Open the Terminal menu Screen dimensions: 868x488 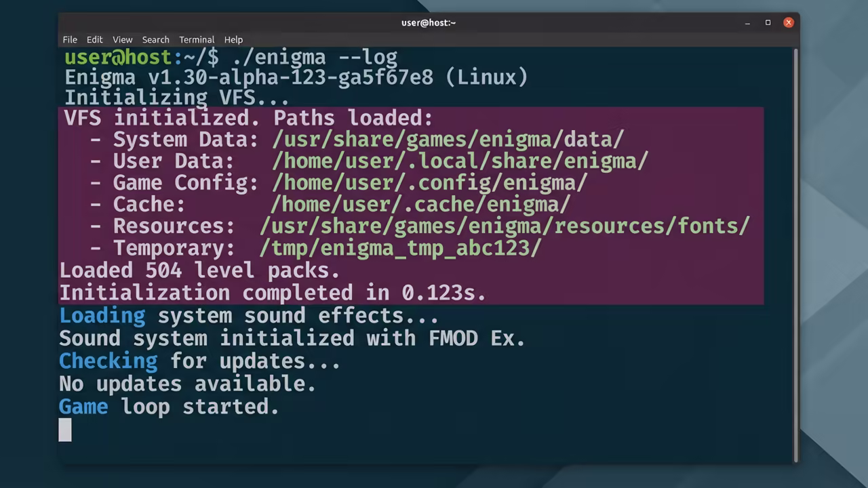[197, 39]
